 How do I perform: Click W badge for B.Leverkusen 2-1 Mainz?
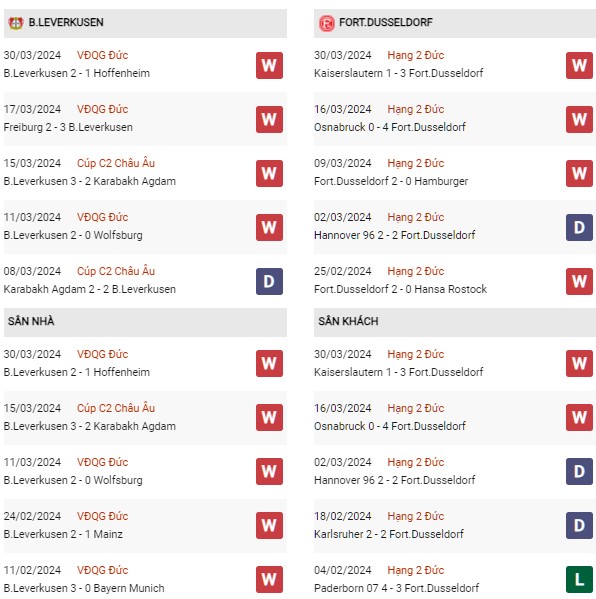pos(269,526)
